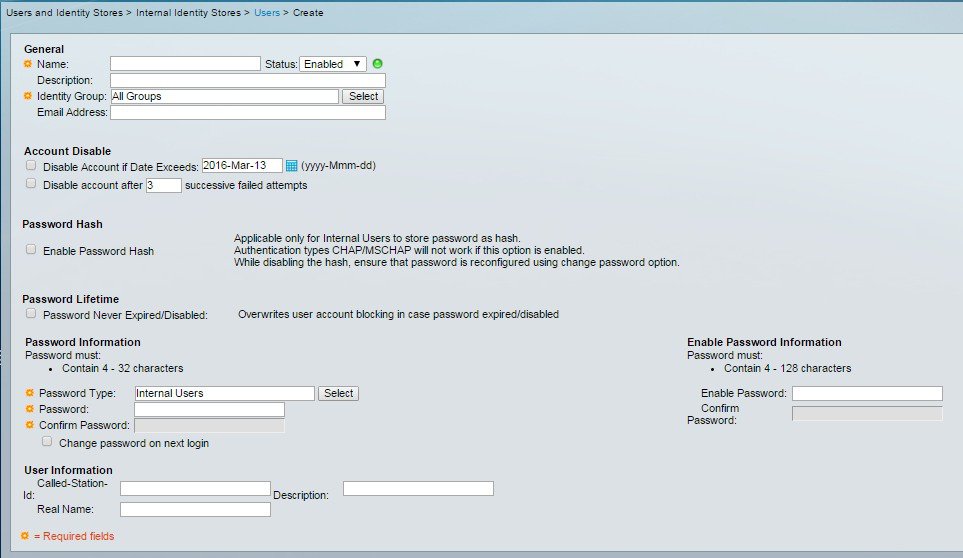Click the 'Users and Identity Stores' breadcrumb text
Image resolution: width=963 pixels, height=558 pixels.
pos(64,12)
